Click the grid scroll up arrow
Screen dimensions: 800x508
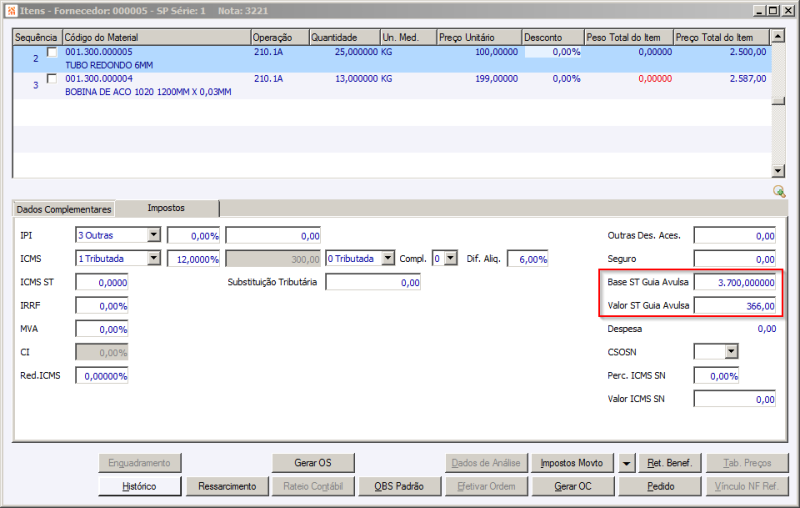tap(778, 36)
